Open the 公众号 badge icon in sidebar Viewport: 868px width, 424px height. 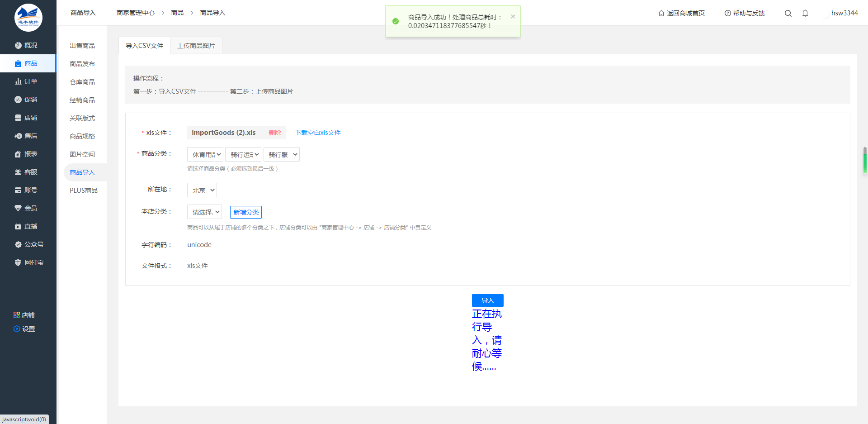18,244
